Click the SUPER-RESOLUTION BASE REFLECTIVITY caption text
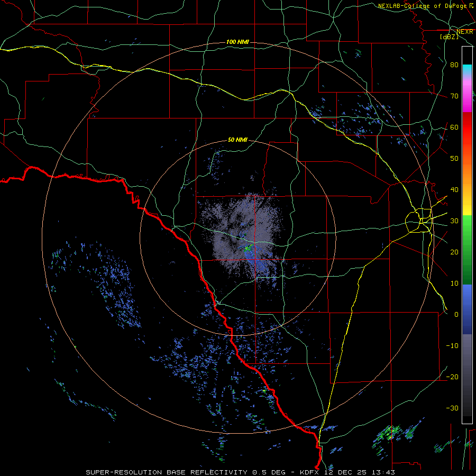This screenshot has width=476, height=476. pos(167,472)
